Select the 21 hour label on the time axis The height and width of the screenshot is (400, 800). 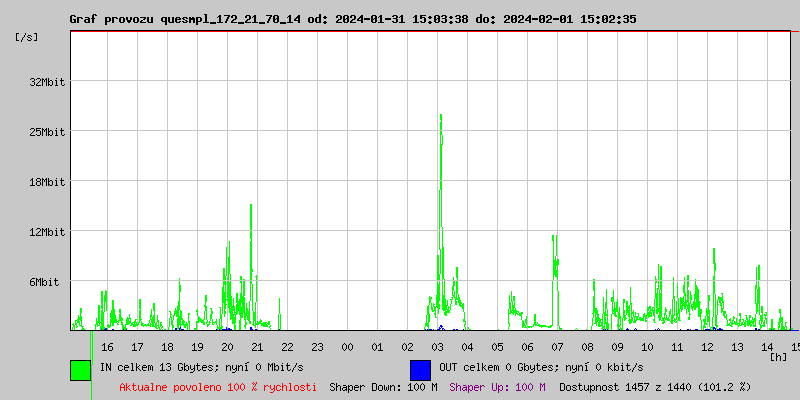[x=257, y=347]
